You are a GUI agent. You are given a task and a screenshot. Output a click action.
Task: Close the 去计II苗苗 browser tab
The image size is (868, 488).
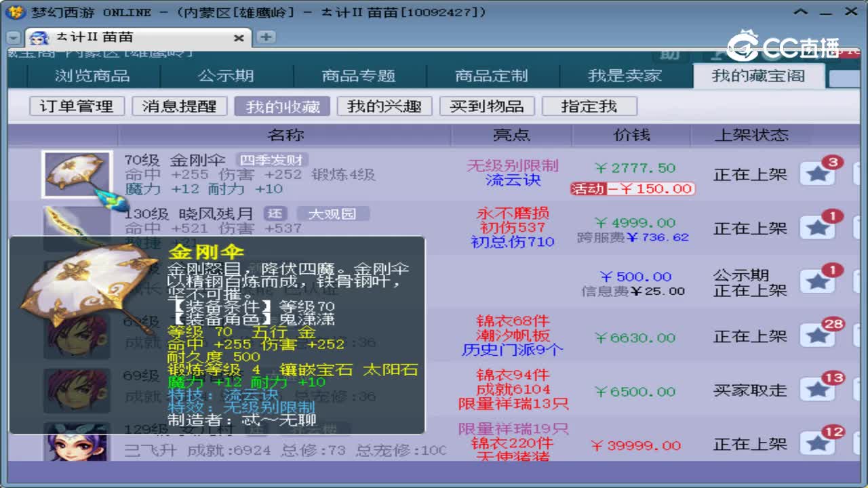pos(239,38)
